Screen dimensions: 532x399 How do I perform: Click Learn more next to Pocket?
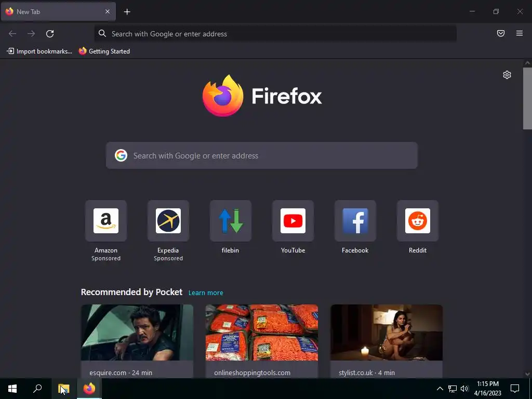(x=206, y=293)
